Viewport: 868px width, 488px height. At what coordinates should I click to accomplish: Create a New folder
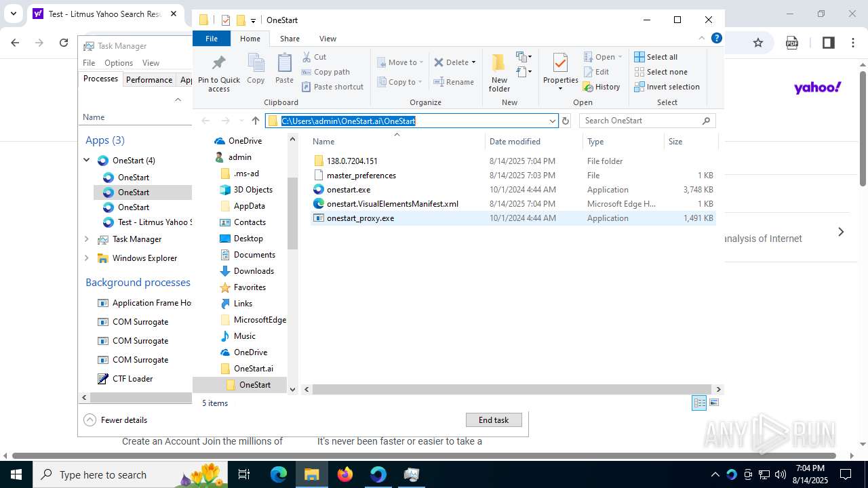(x=499, y=73)
